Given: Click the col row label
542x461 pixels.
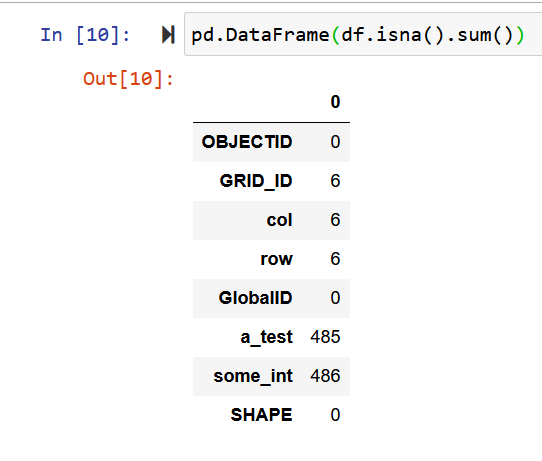Looking at the screenshot, I should (x=279, y=220).
